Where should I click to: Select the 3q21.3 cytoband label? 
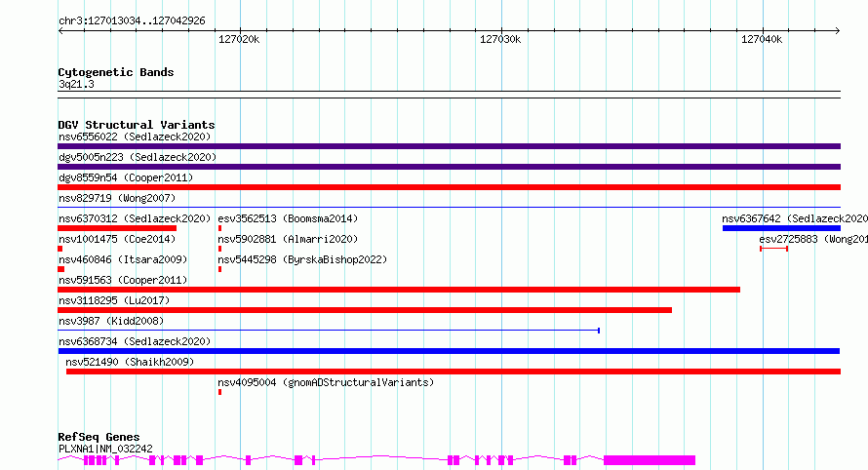(x=76, y=84)
